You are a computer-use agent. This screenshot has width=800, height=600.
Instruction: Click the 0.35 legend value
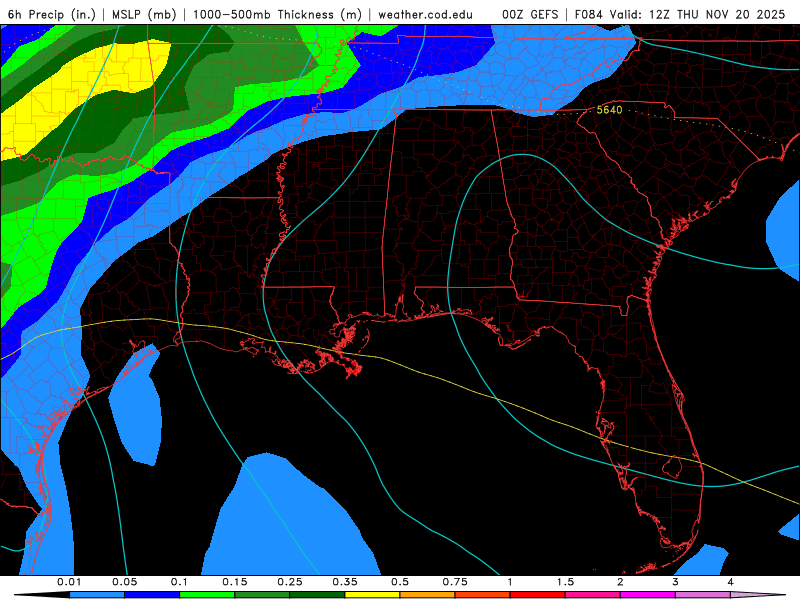pyautogui.click(x=345, y=582)
